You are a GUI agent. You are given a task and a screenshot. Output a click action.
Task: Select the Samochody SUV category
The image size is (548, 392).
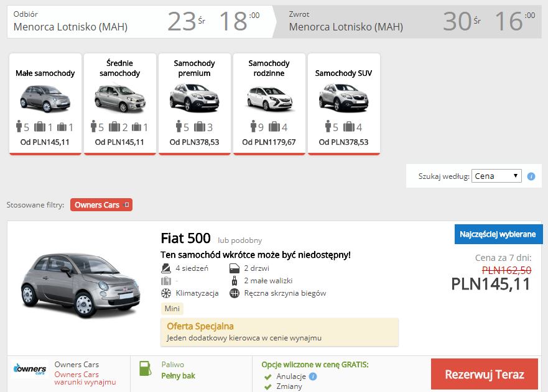click(343, 104)
